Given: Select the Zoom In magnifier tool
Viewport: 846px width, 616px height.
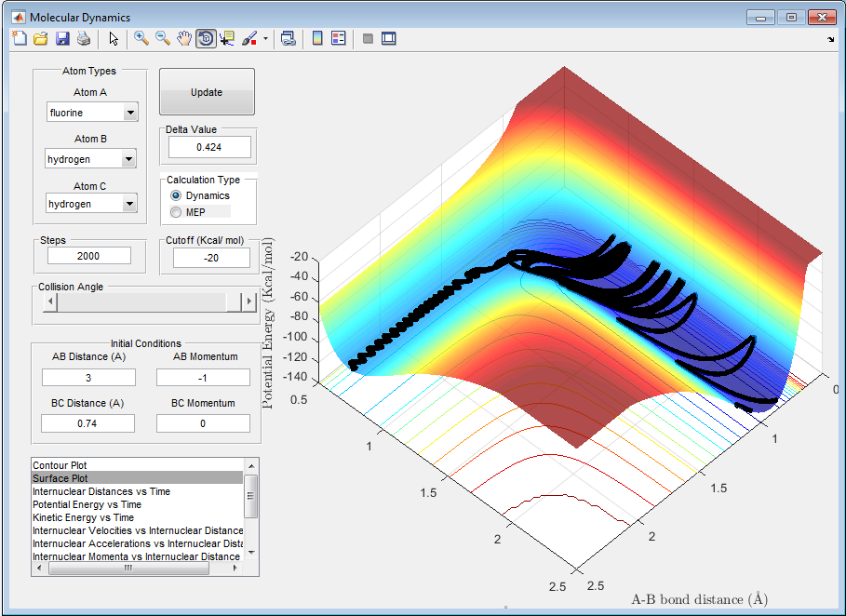Looking at the screenshot, I should click(141, 38).
